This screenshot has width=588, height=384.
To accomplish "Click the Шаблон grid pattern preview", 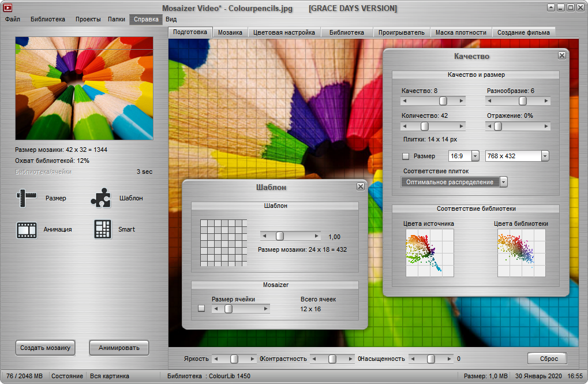I will click(x=223, y=243).
